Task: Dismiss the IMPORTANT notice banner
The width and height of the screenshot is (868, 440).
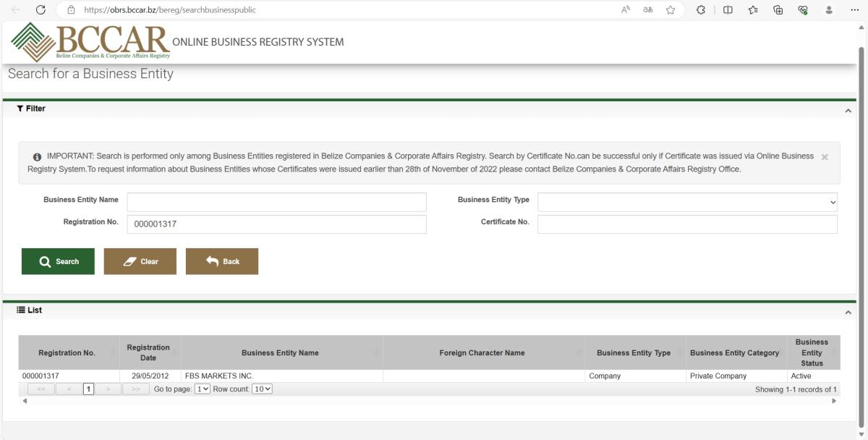Action: pos(825,157)
